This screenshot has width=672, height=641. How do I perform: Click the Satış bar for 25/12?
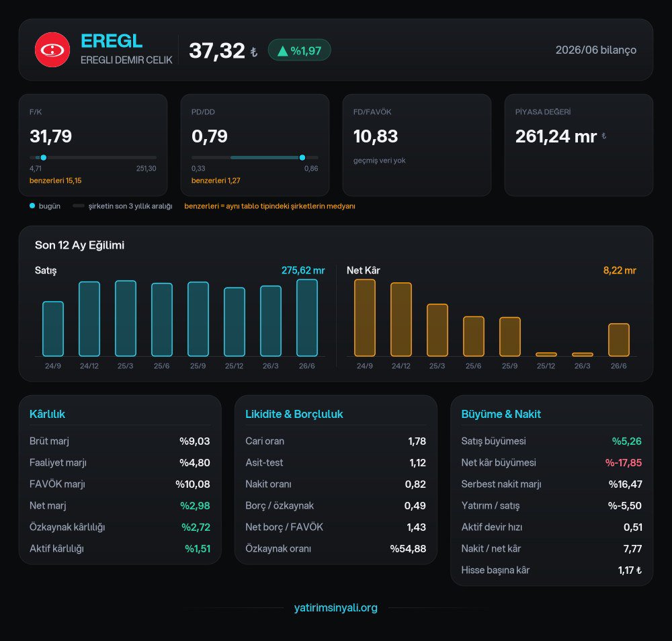(x=235, y=322)
